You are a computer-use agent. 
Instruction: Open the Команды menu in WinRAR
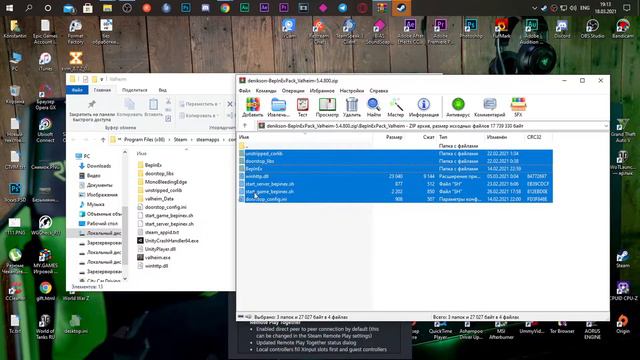266,91
